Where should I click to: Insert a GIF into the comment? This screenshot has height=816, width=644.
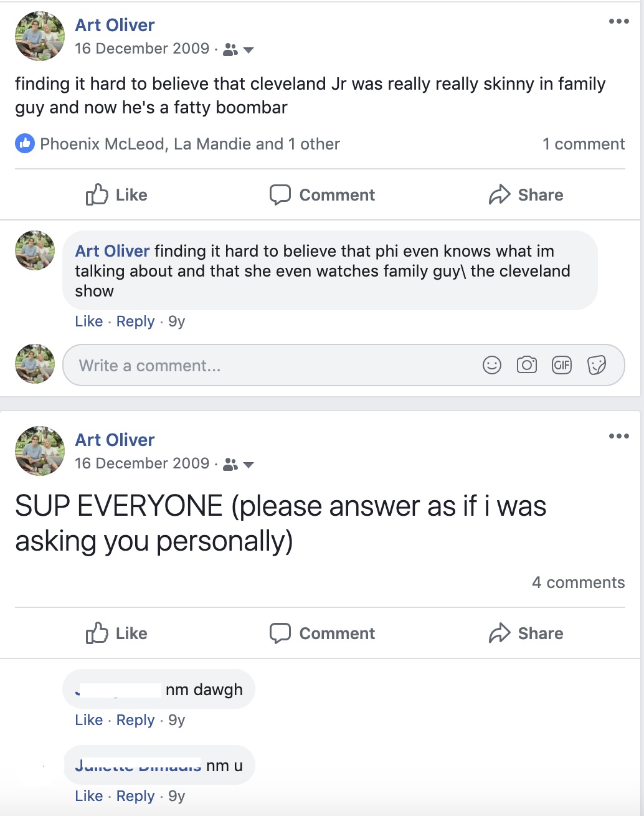[562, 365]
